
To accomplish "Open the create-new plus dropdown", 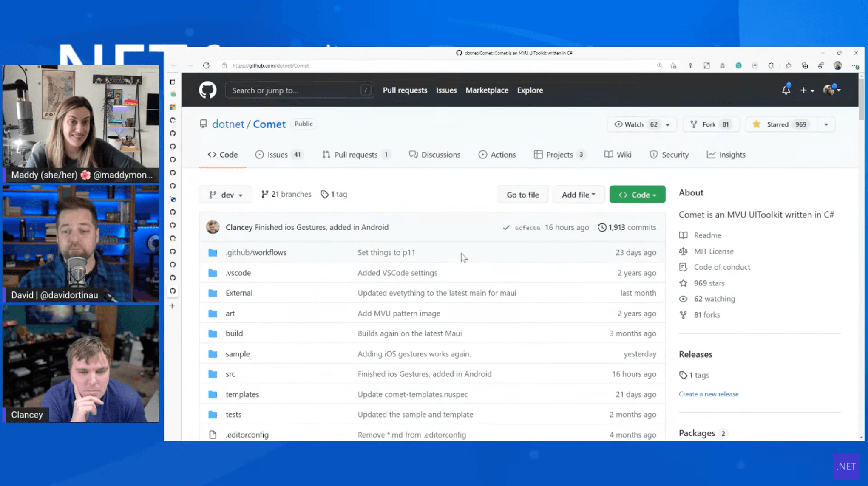I will (807, 90).
